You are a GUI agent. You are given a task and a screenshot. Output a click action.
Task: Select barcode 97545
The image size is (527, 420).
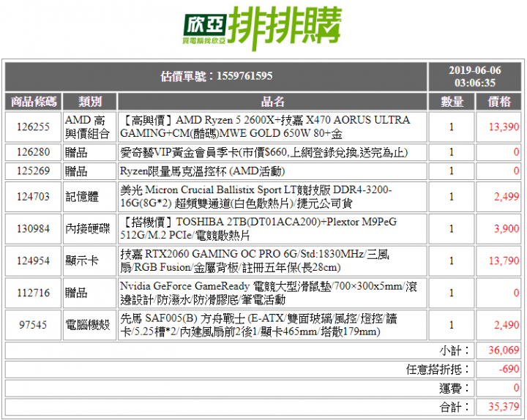click(33, 325)
